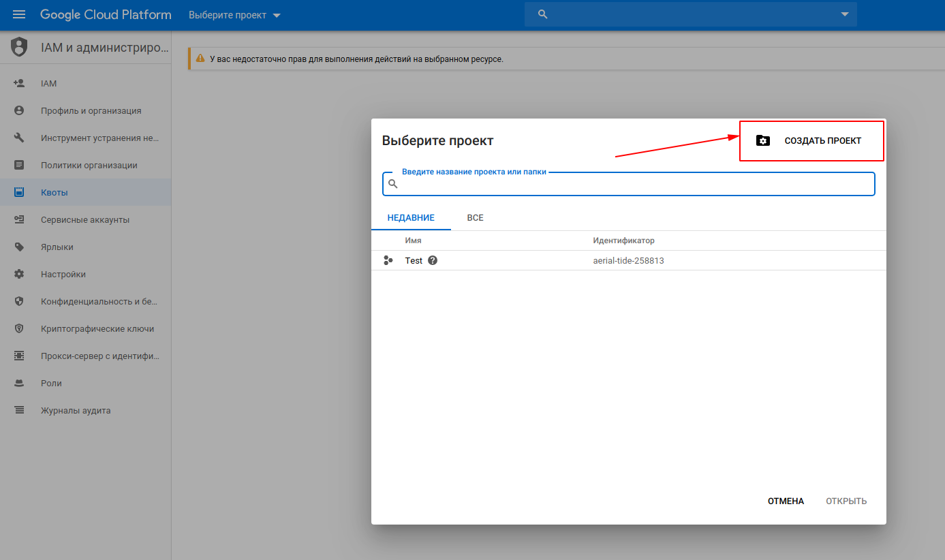945x560 pixels.
Task: Click the ОТМЕНА button
Action: point(786,501)
